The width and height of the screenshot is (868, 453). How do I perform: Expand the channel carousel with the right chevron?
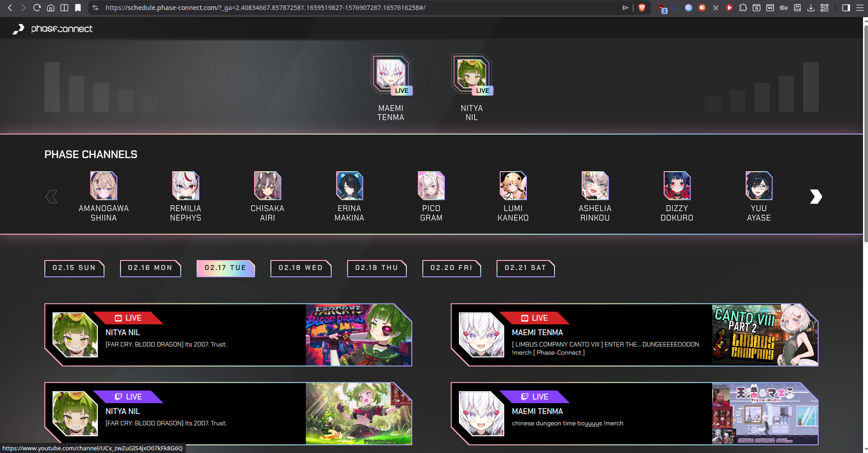click(816, 197)
